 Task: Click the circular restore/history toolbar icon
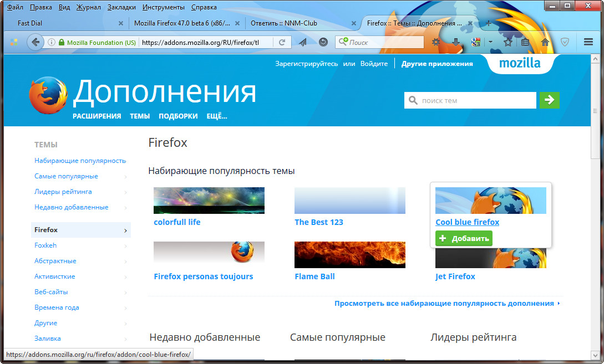point(323,42)
